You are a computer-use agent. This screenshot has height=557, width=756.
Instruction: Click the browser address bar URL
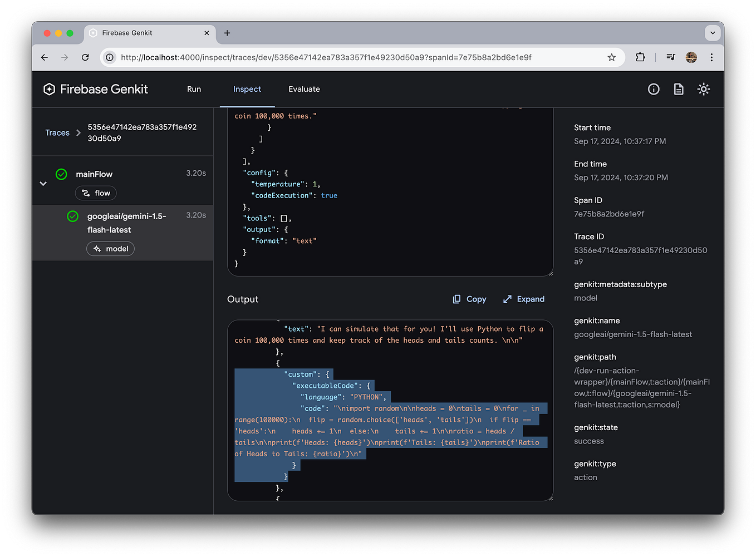pos(326,57)
